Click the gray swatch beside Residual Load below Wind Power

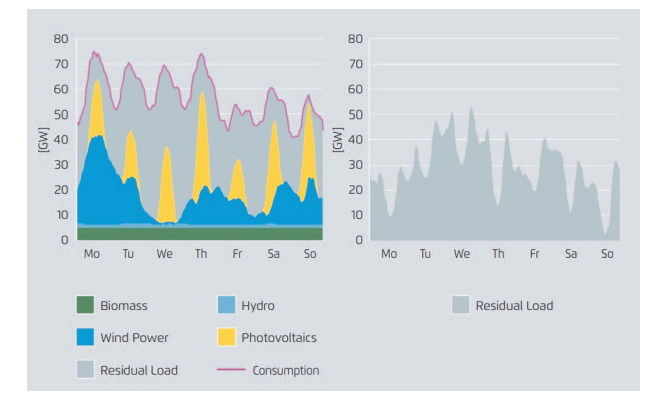point(85,369)
